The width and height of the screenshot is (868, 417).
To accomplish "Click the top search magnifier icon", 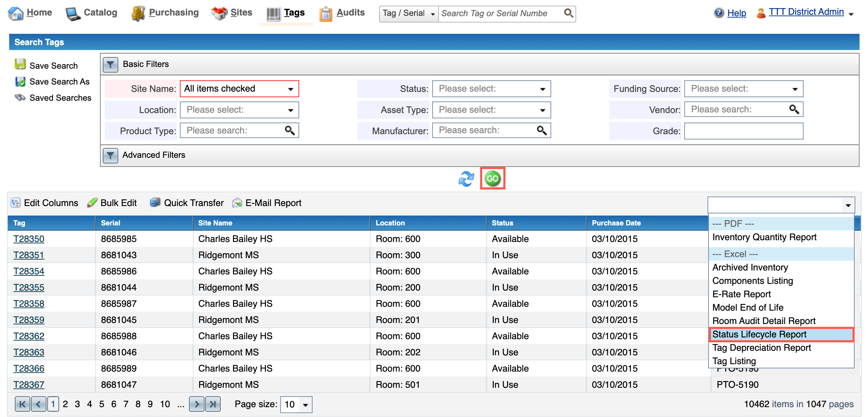I will point(568,13).
